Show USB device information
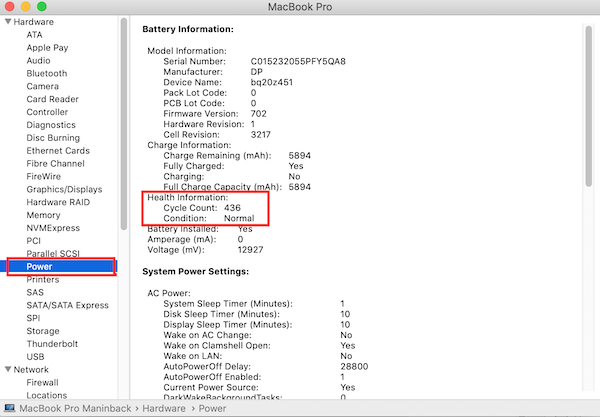Viewport: 600px width, 417px height. tap(35, 357)
